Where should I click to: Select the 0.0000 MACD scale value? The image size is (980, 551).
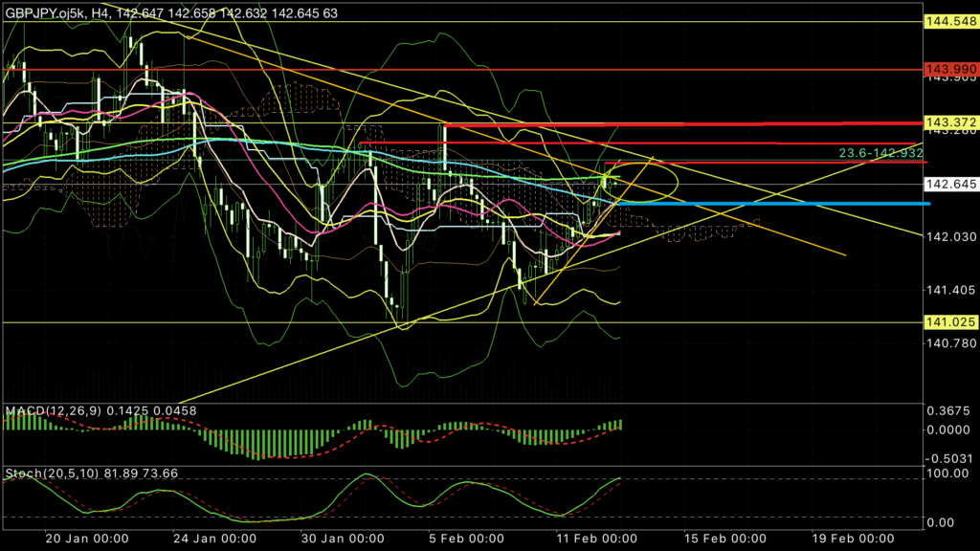(x=948, y=430)
